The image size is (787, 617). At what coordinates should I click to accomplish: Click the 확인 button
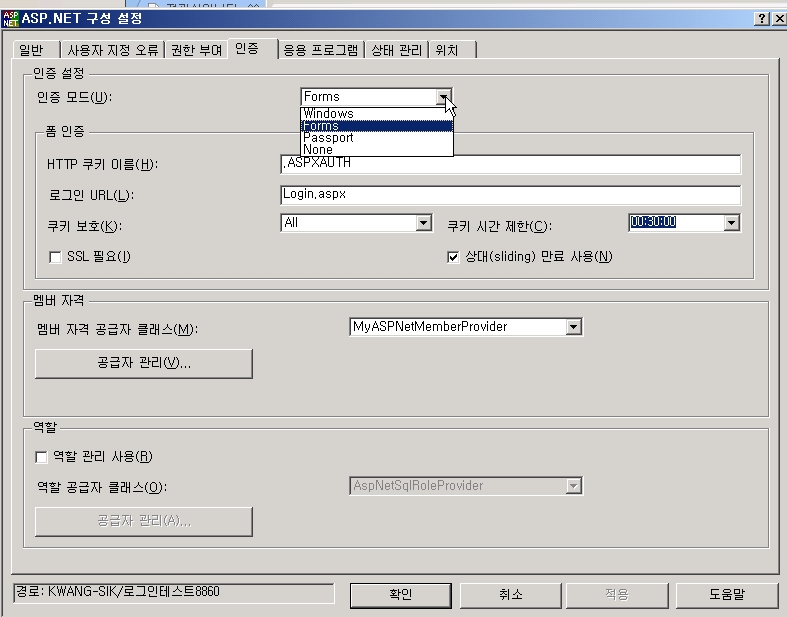click(401, 595)
